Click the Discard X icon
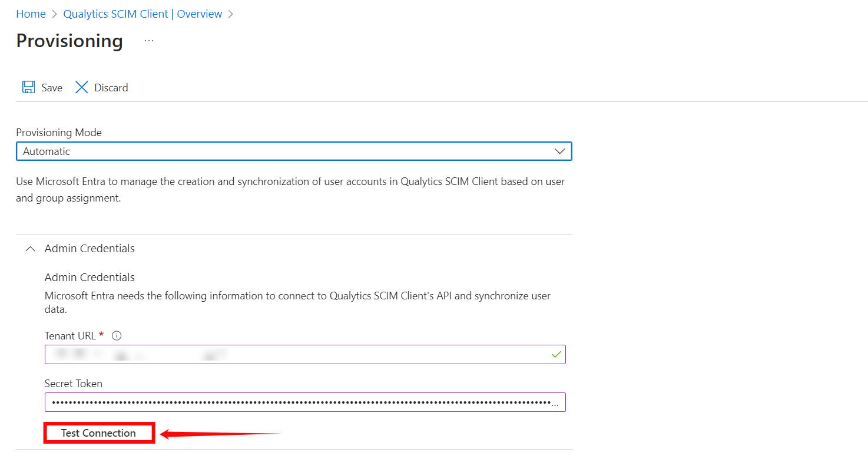 (81, 87)
